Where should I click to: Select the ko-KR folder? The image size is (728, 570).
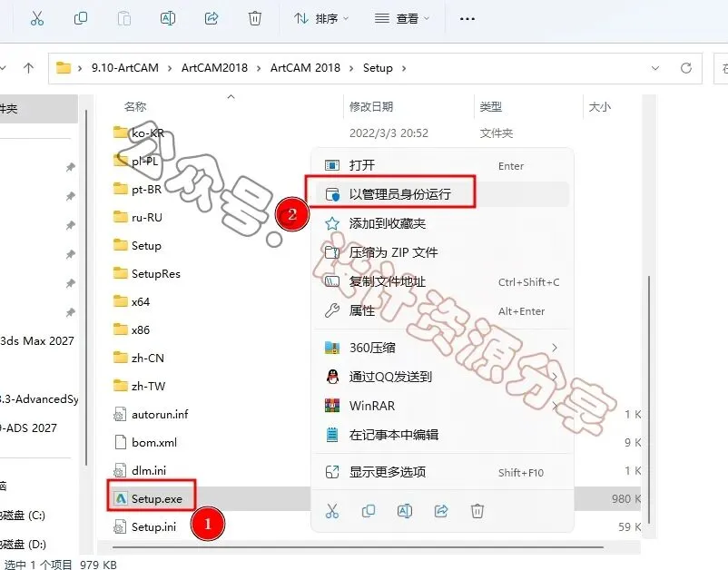tap(148, 133)
